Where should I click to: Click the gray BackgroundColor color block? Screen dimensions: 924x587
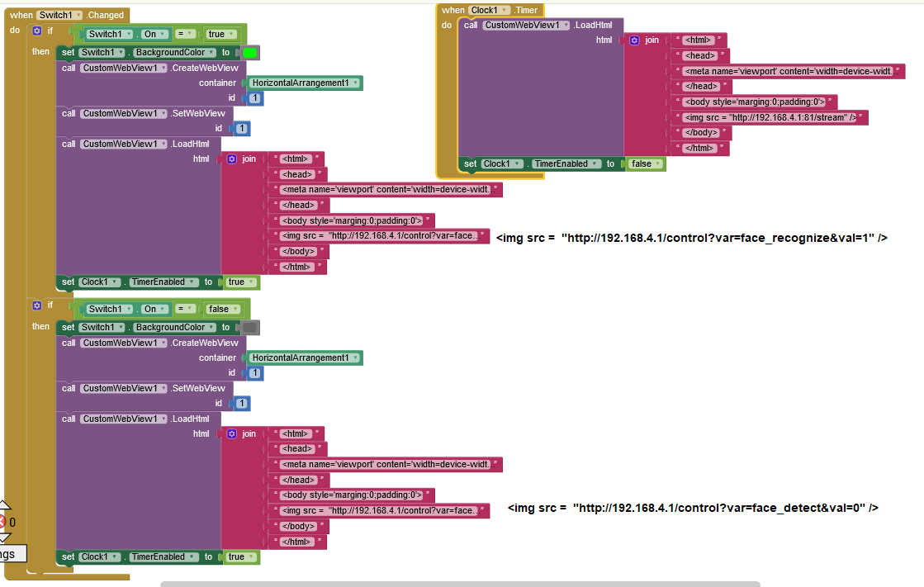249,328
